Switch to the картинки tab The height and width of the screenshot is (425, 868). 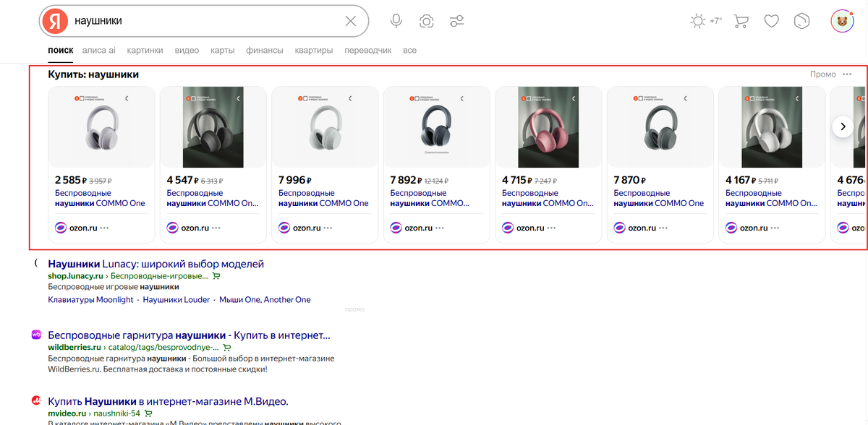145,51
